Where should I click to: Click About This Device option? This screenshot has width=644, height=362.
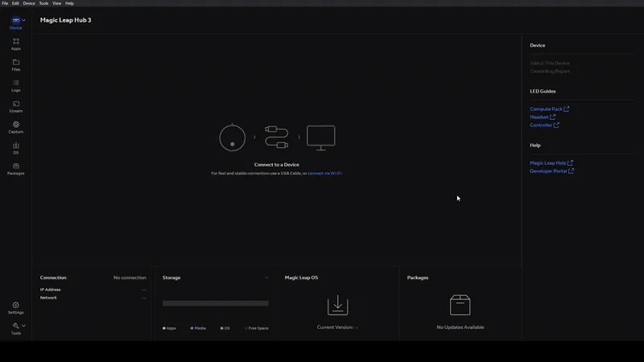550,63
